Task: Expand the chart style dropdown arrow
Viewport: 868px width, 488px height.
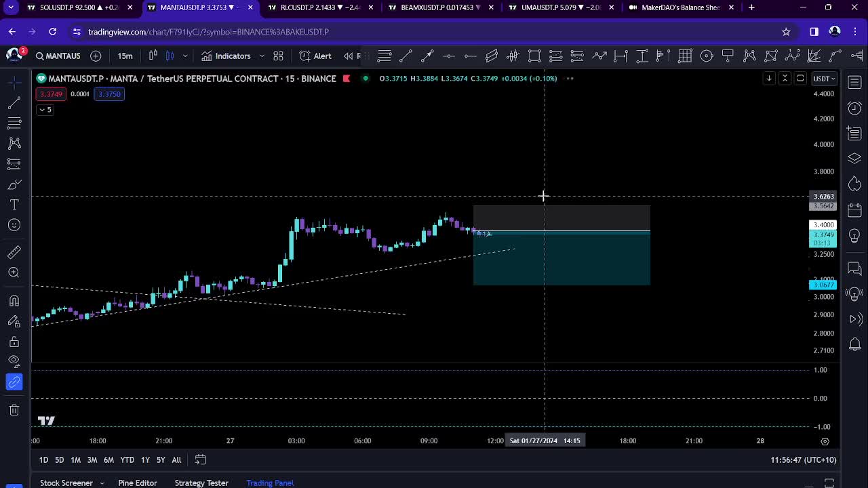Action: tap(185, 56)
